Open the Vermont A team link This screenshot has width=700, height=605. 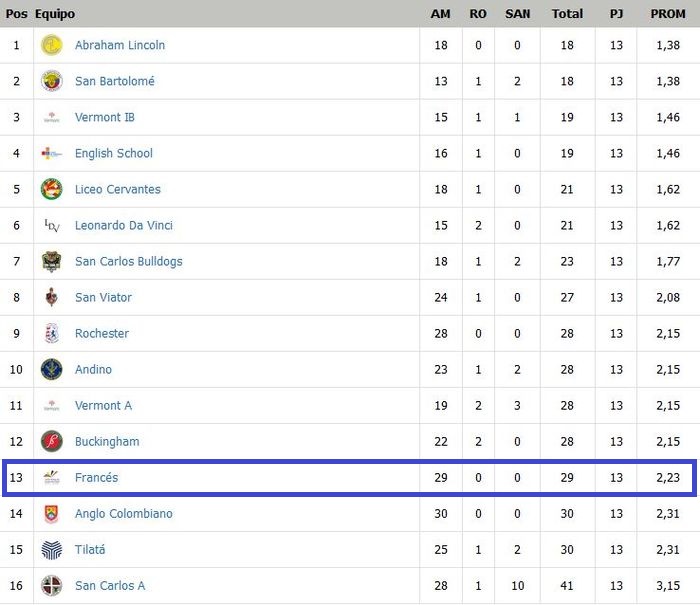103,405
